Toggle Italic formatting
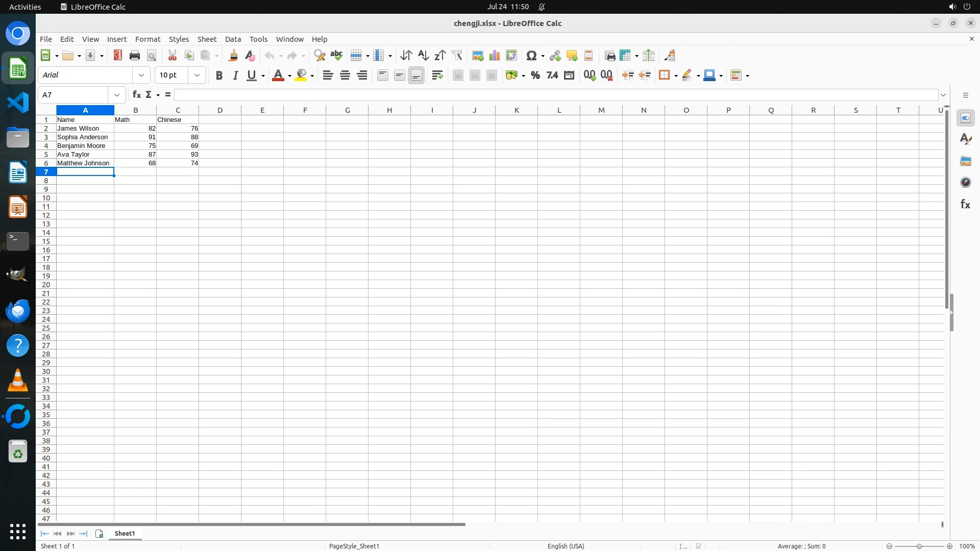The width and height of the screenshot is (980, 551). pyautogui.click(x=235, y=76)
